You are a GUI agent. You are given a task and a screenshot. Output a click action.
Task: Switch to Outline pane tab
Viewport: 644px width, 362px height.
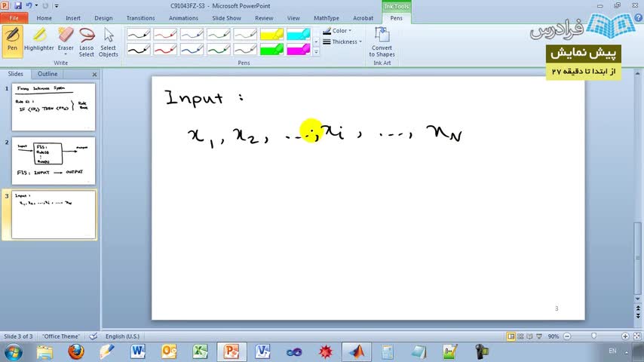[48, 74]
